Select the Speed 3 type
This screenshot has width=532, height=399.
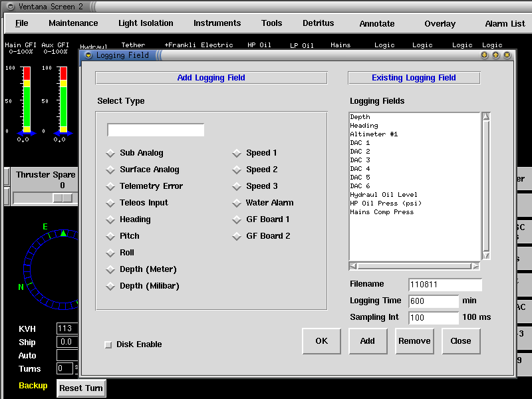click(237, 187)
